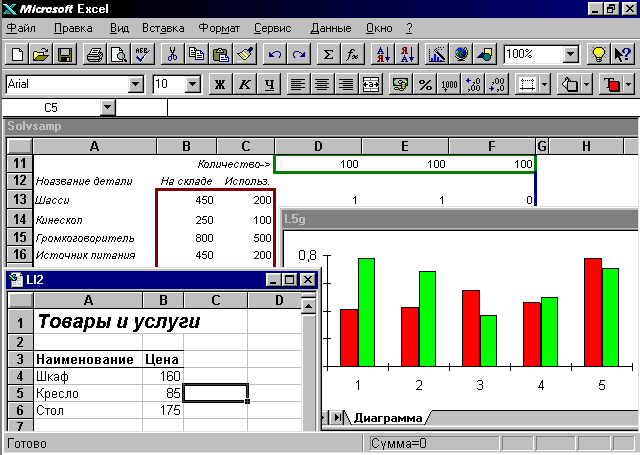Image resolution: width=640 pixels, height=455 pixels.
Task: Expand the borders dropdown arrow
Action: (545, 84)
